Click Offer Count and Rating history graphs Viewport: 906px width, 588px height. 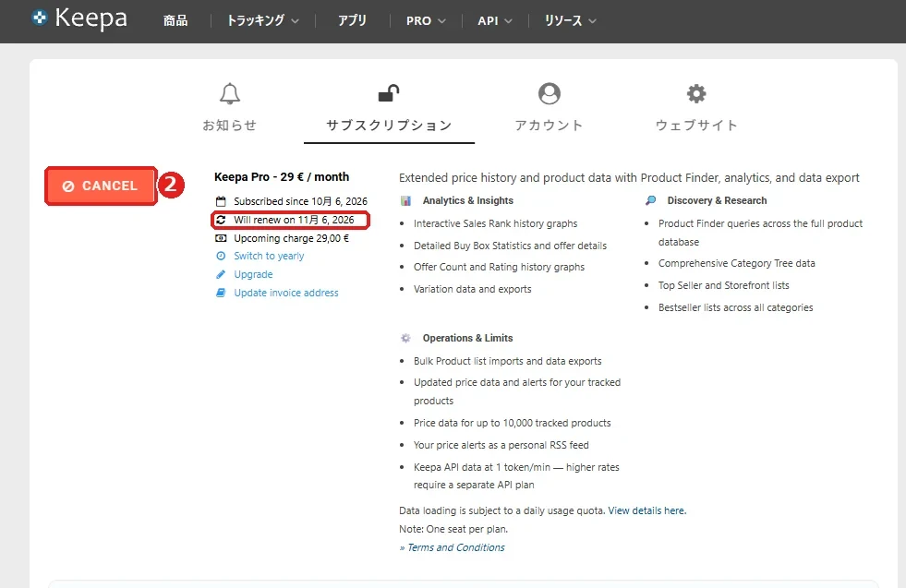(499, 267)
